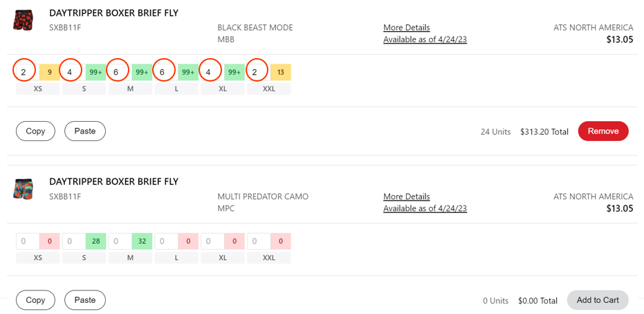The width and height of the screenshot is (644, 314).
Task: Click the yellow 13 stock indicator for XXL
Action: coord(281,72)
